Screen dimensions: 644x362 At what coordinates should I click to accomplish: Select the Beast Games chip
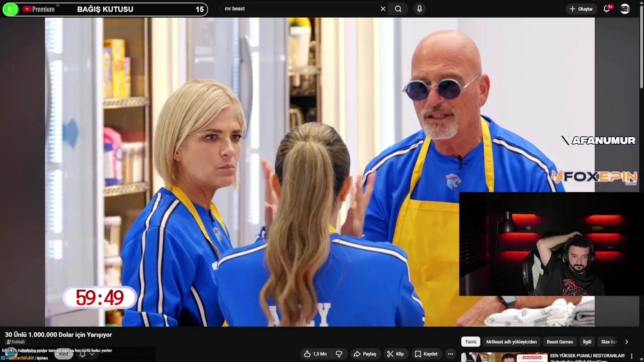coord(559,342)
